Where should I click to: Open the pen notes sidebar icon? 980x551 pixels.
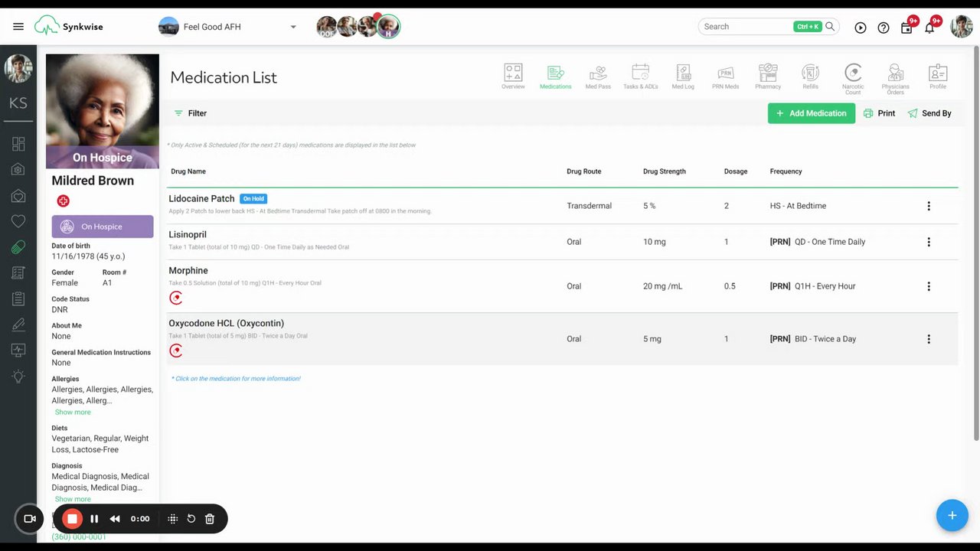coord(18,324)
